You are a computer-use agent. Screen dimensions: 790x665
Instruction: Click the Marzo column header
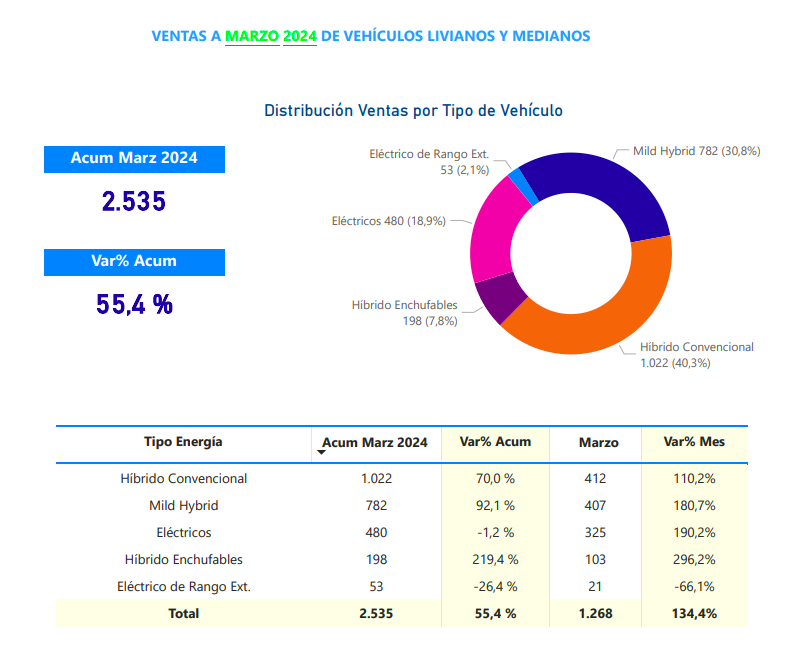point(599,442)
